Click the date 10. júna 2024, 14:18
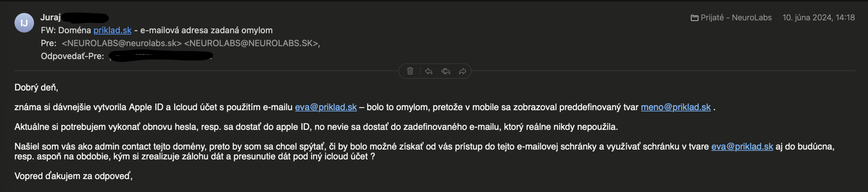Viewport: 868px width, 192px height. (818, 18)
